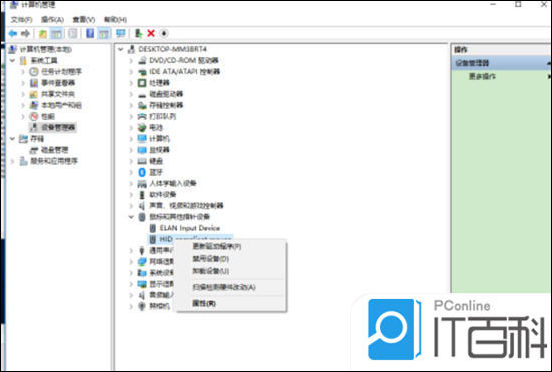The height and width of the screenshot is (372, 552).
Task: Click 更多操作 in the actions pane
Action: tap(482, 76)
